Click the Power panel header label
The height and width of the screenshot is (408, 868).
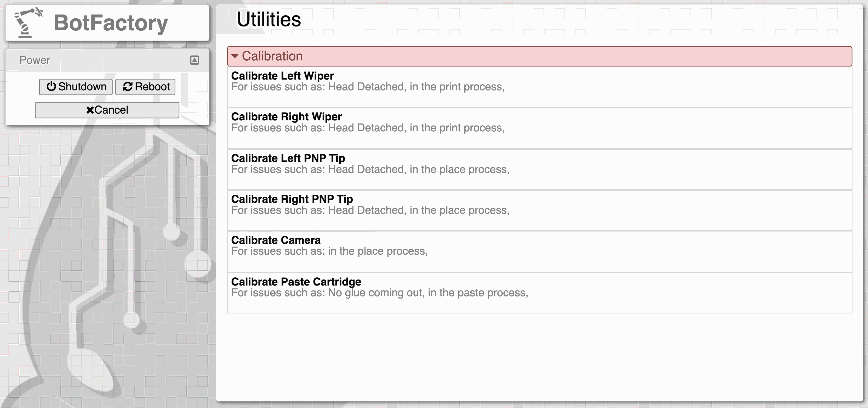tap(35, 60)
